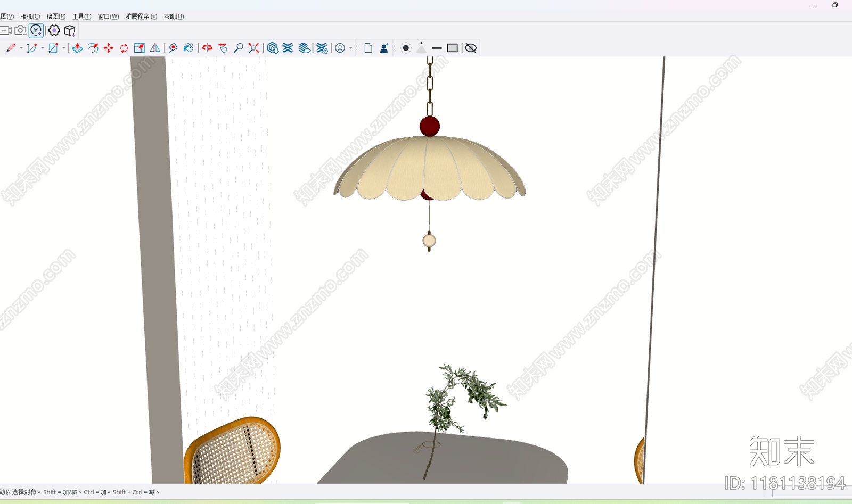Select the Flip/Mirror triangle tool
Viewport: 852px width, 504px height.
(155, 48)
